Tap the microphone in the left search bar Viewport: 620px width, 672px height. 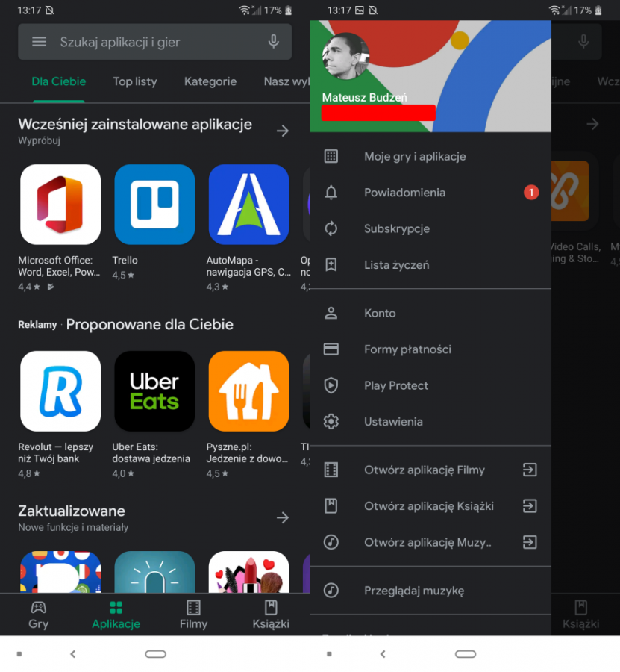[x=274, y=42]
